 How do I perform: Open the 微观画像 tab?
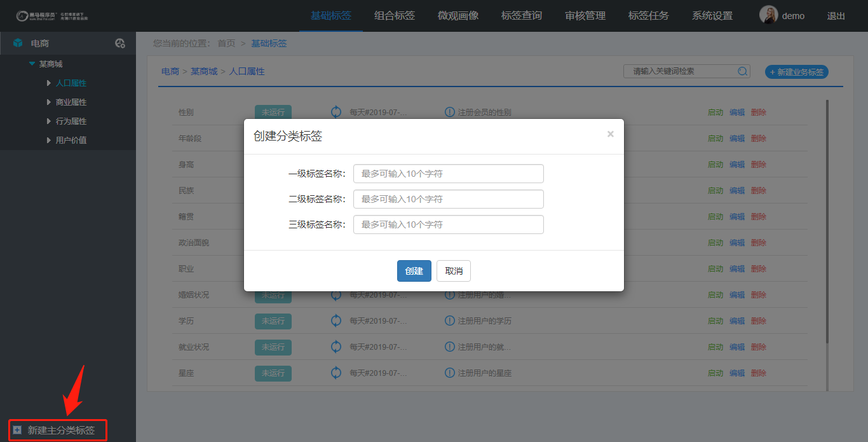pos(458,16)
